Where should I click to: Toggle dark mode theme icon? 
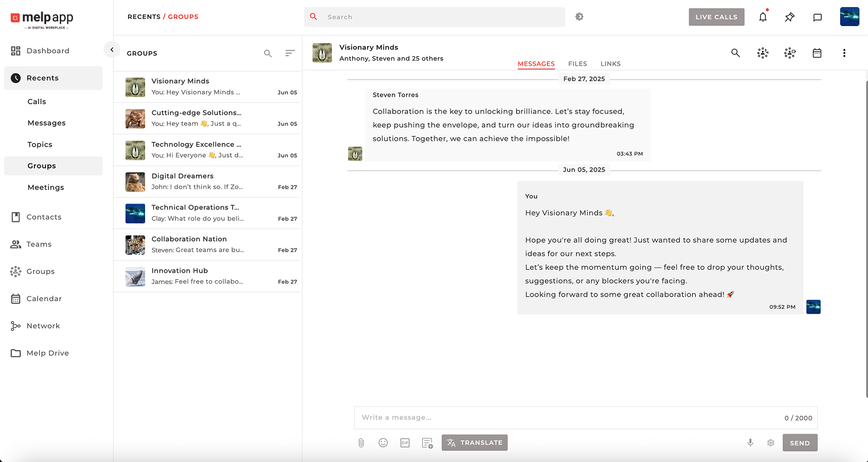(x=579, y=17)
